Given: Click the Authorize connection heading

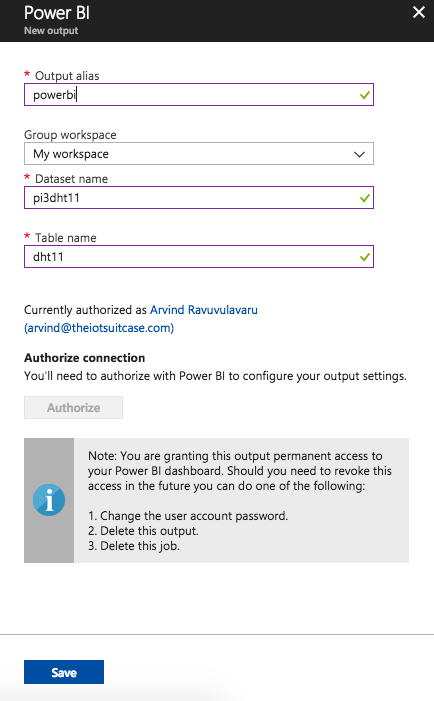Looking at the screenshot, I should point(84,358).
